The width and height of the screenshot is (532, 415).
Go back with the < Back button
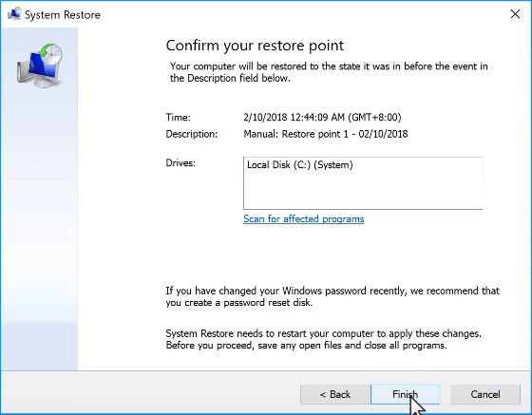click(334, 394)
